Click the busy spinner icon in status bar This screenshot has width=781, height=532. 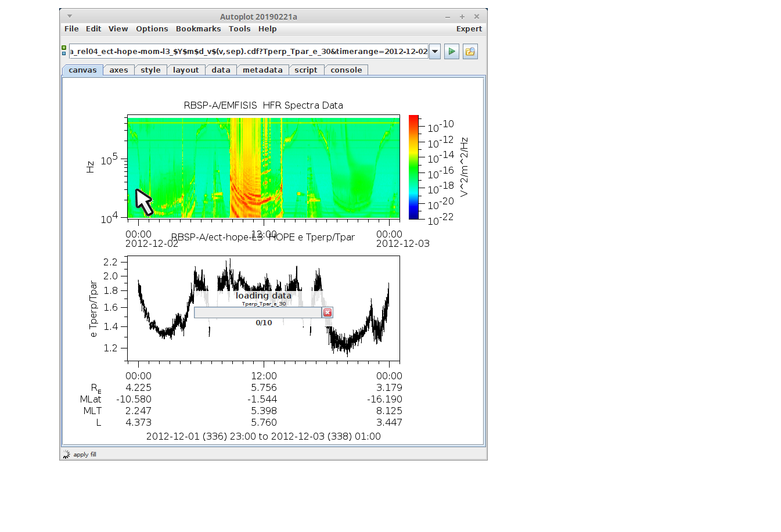(x=66, y=455)
